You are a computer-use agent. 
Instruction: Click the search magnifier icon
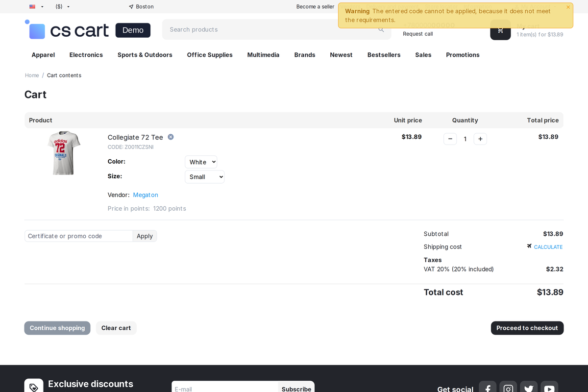coord(381,29)
